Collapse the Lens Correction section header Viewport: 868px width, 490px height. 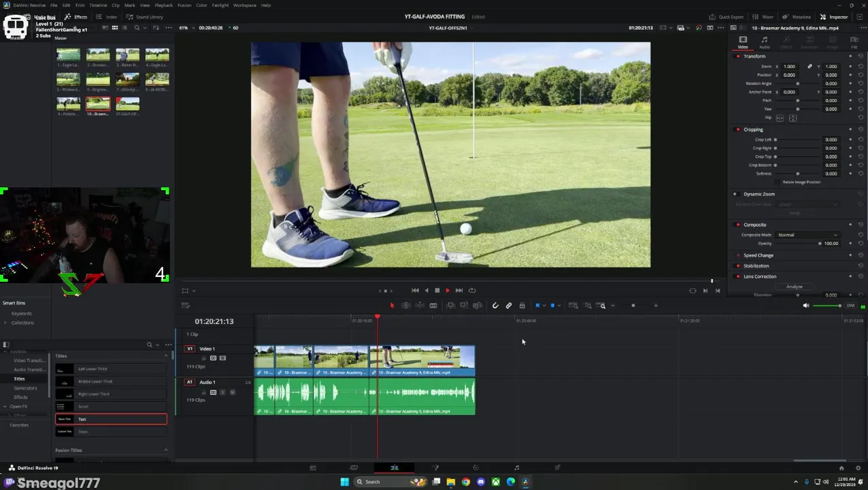(760, 276)
